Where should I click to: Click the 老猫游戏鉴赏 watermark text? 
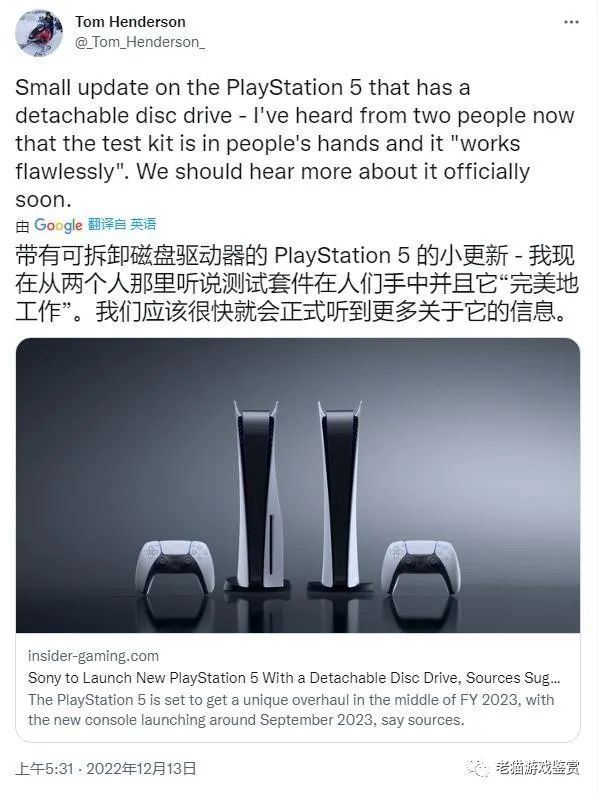[x=537, y=768]
